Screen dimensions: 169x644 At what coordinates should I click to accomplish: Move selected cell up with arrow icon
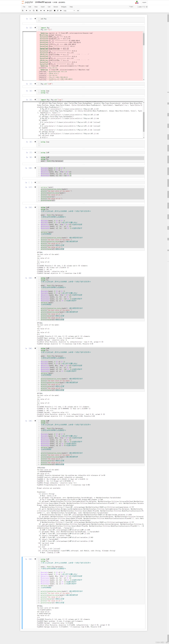pos(41,11)
